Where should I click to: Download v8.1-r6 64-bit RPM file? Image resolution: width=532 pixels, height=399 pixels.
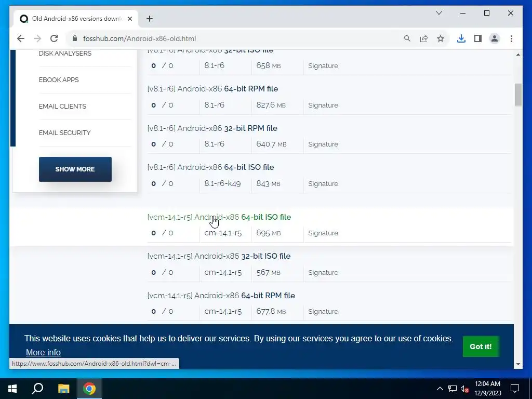click(x=212, y=89)
